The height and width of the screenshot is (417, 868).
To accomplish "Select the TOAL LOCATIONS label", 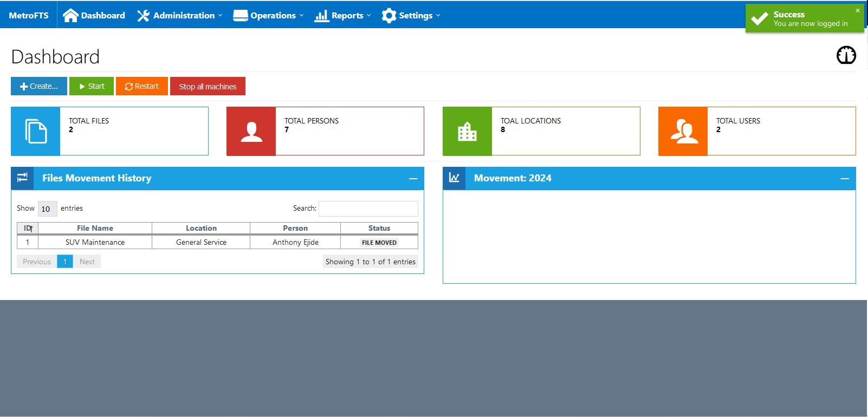I will click(x=531, y=121).
